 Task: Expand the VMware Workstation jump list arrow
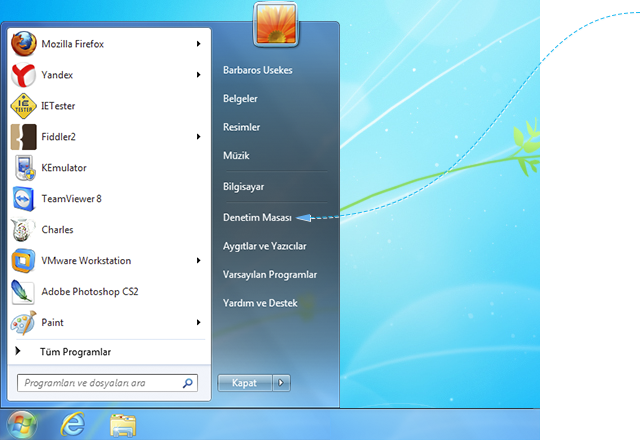coord(198,260)
